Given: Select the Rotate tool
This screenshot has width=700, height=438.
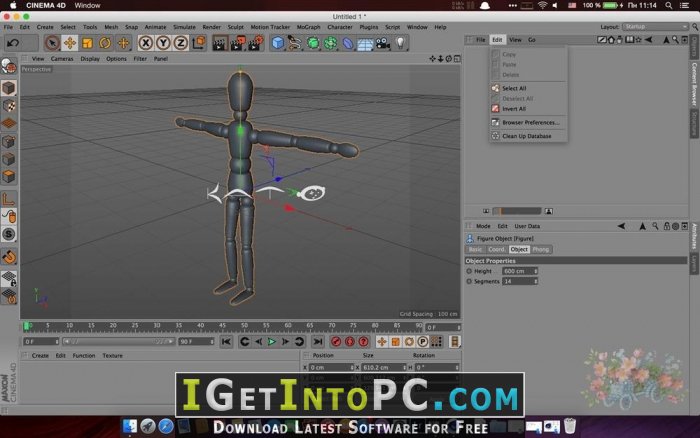Looking at the screenshot, I should click(105, 43).
